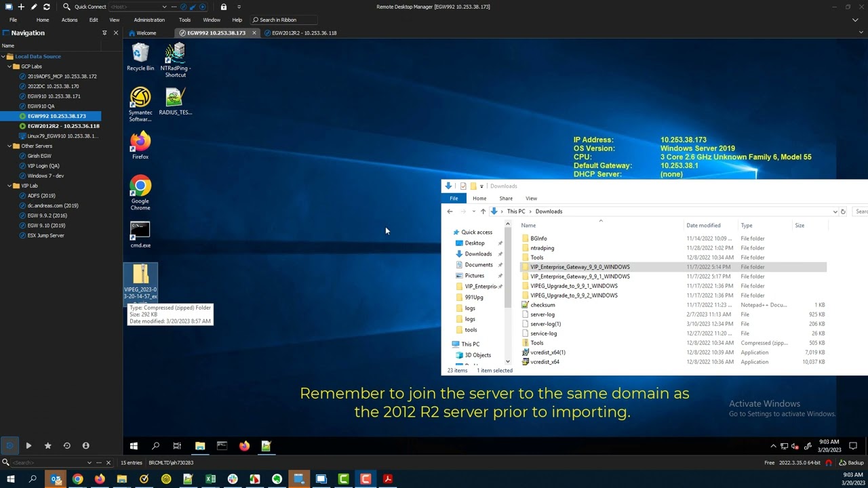Open the Explorer Share ribbon tab
868x488 pixels.
506,199
